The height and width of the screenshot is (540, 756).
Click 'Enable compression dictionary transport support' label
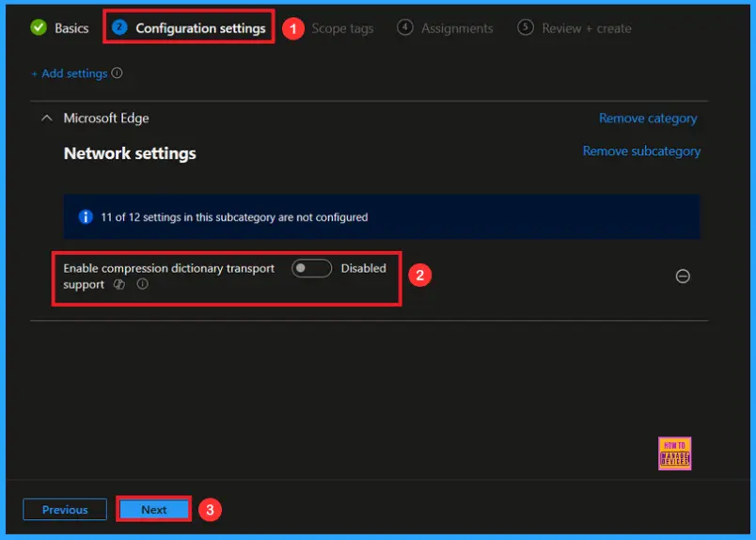(168, 276)
